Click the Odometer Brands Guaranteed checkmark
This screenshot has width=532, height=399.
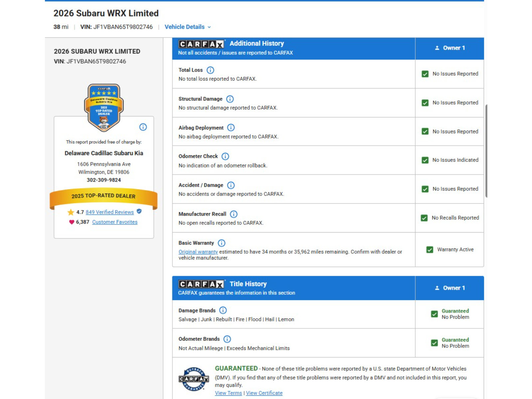click(434, 343)
